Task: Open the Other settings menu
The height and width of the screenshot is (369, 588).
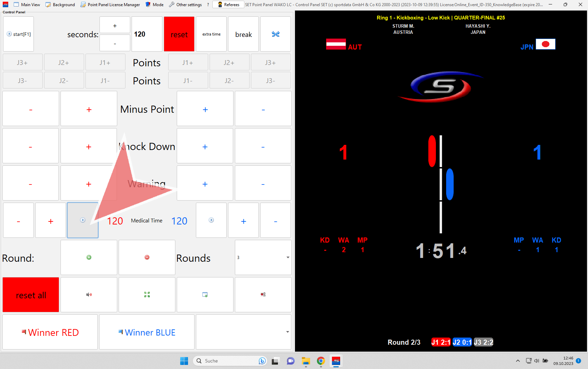Action: (185, 4)
